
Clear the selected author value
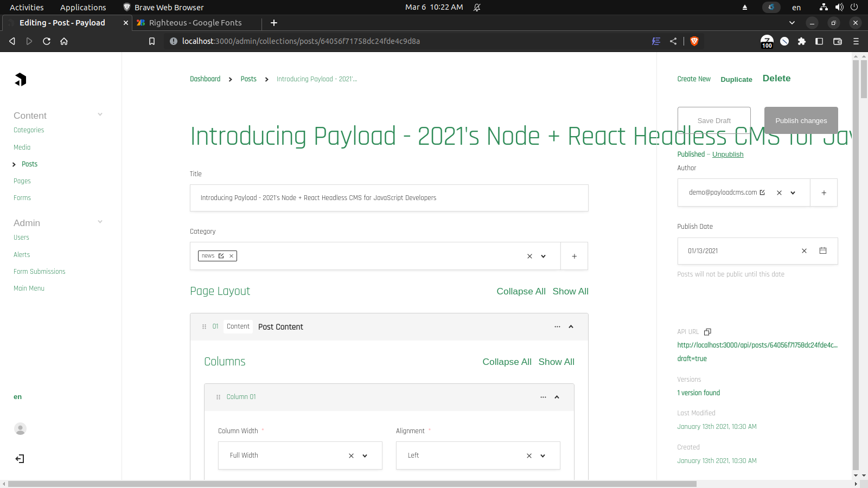click(779, 192)
